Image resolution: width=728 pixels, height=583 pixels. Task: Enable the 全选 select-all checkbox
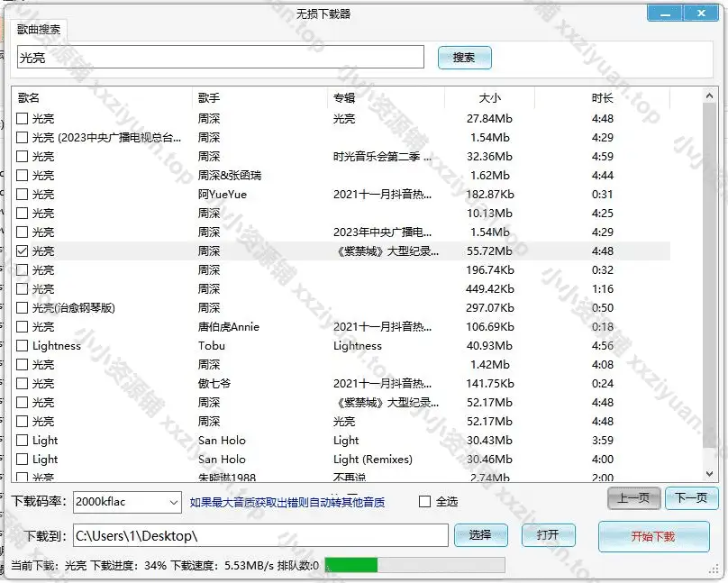pos(425,502)
